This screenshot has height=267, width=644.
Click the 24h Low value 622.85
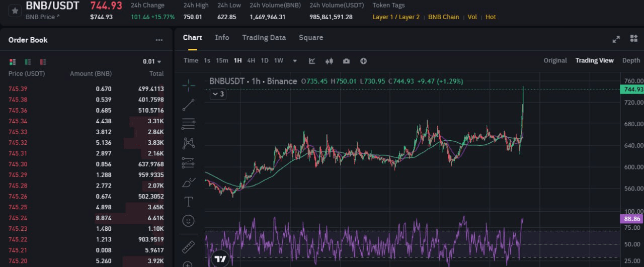(227, 17)
